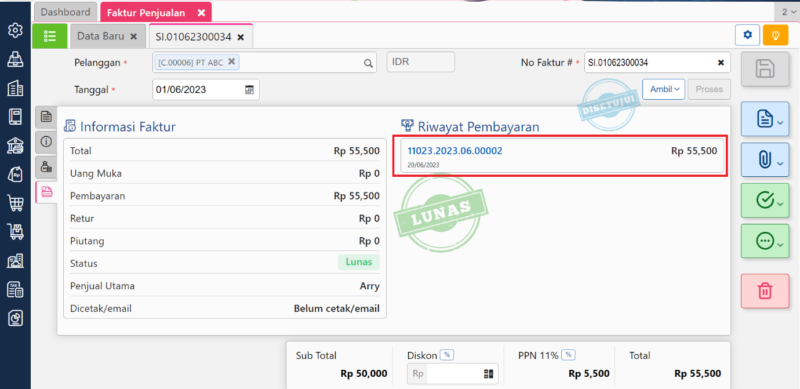Open the Settings gear in the sidebar
Image resolution: width=800 pixels, height=389 pixels.
coord(15,31)
